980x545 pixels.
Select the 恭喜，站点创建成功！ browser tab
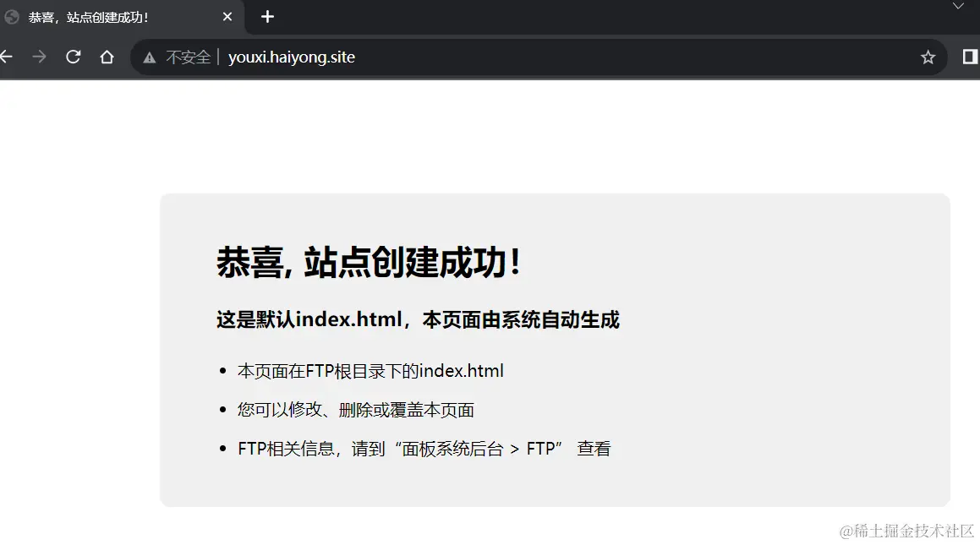coord(121,18)
